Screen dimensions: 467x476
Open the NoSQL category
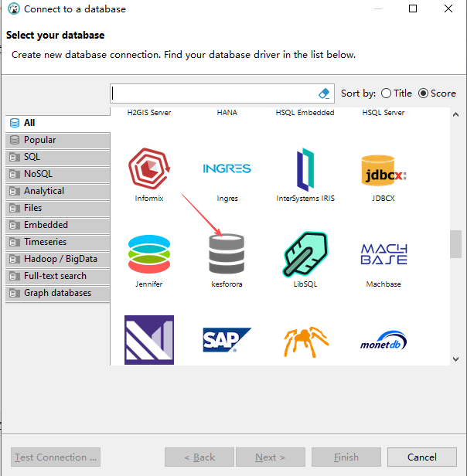coord(58,174)
